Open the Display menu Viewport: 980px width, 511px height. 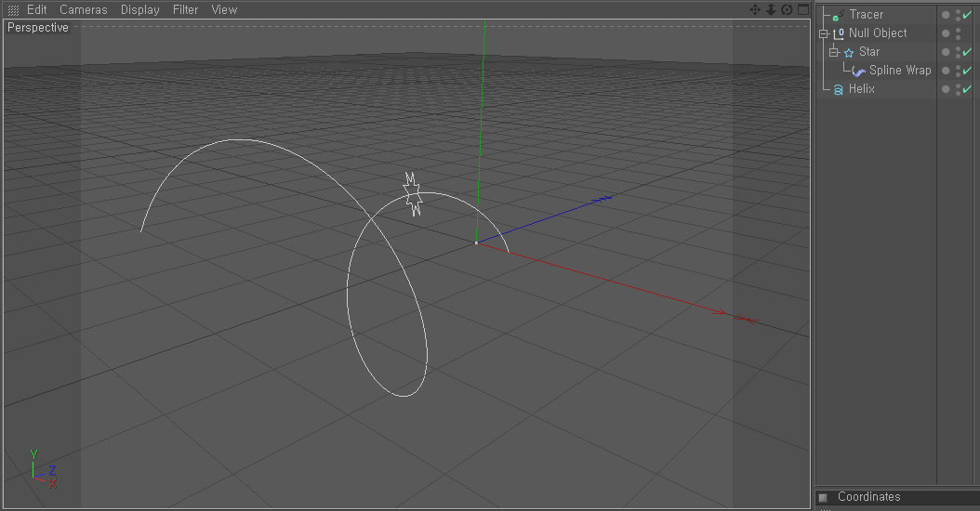(139, 10)
